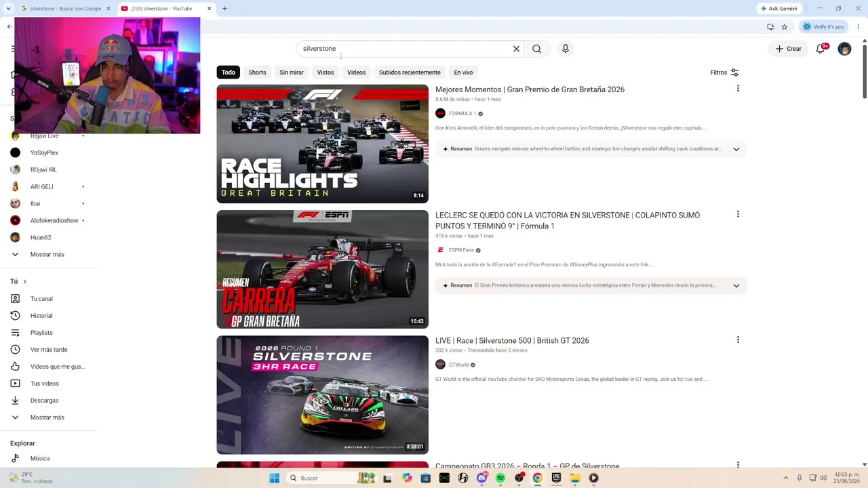The width and height of the screenshot is (868, 488).
Task: Open options for Mejores Momentos video
Action: click(738, 89)
